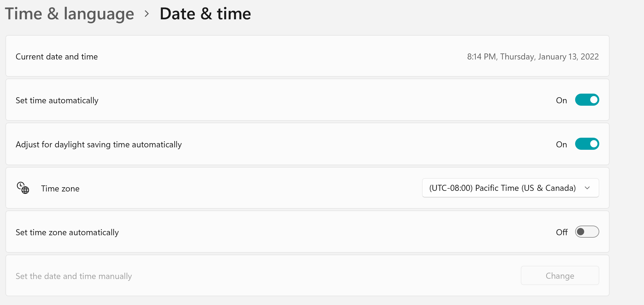
Task: Disable daylight saving time auto-adjust toggle
Action: coord(587,144)
